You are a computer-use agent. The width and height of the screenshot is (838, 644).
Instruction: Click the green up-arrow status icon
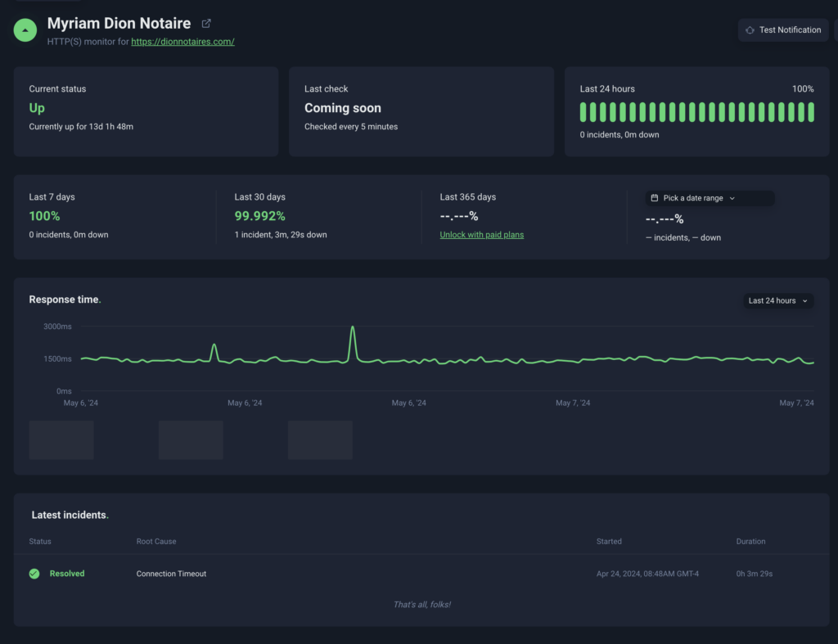pyautogui.click(x=25, y=30)
